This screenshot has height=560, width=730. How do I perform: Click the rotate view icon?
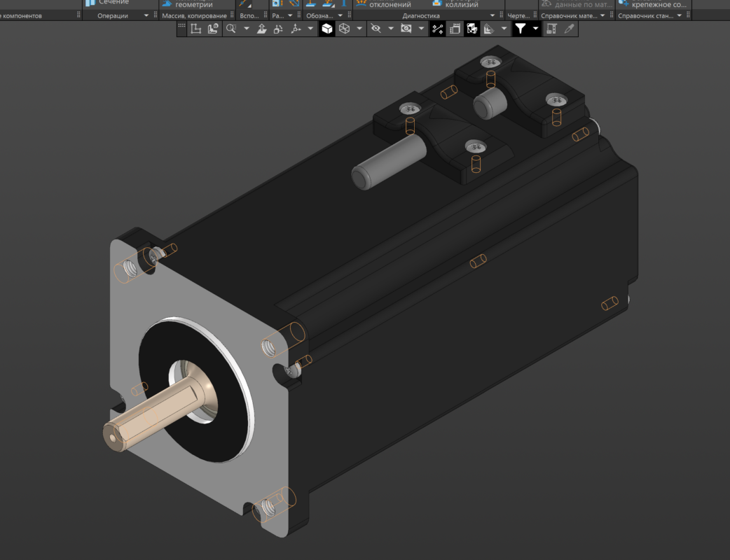tap(278, 29)
